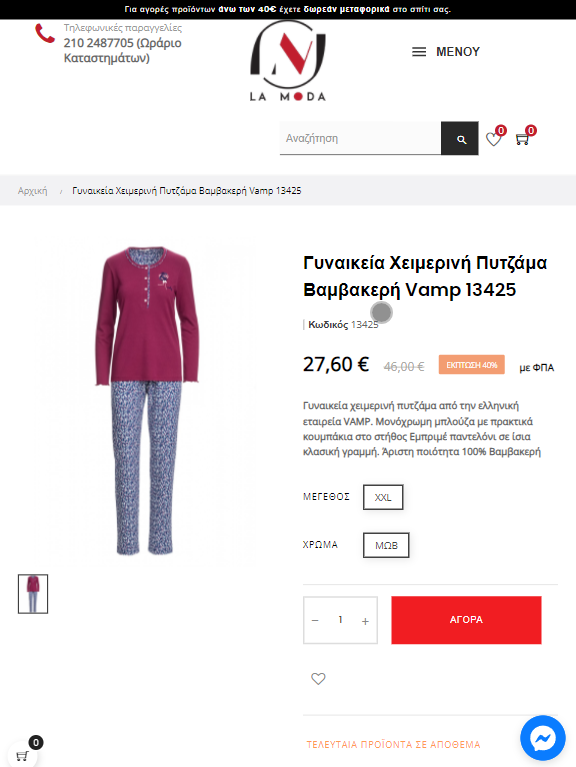Click the main pajama product image

[x=147, y=400]
